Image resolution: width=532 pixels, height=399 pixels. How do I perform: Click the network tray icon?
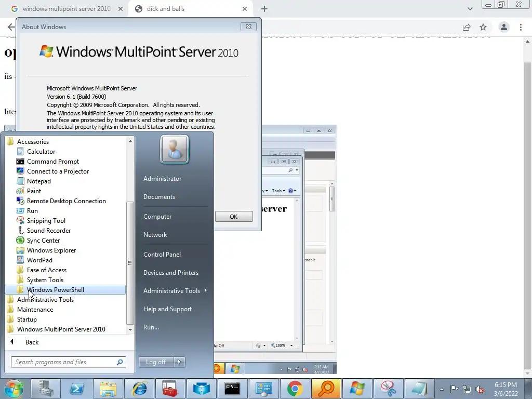point(467,389)
